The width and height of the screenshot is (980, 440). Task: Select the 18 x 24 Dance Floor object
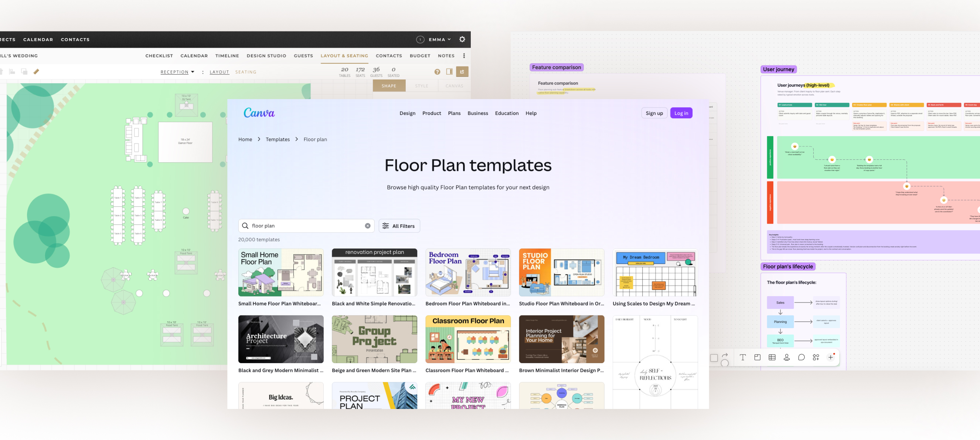(x=185, y=142)
